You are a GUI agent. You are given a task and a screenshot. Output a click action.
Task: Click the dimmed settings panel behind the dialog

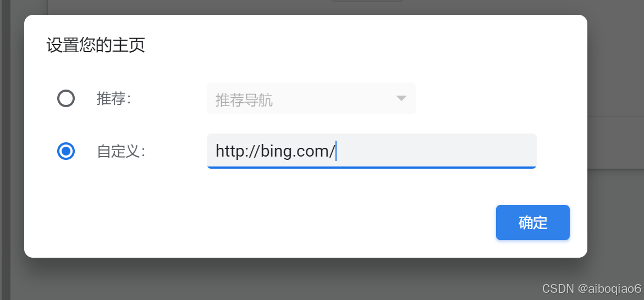coord(615,142)
